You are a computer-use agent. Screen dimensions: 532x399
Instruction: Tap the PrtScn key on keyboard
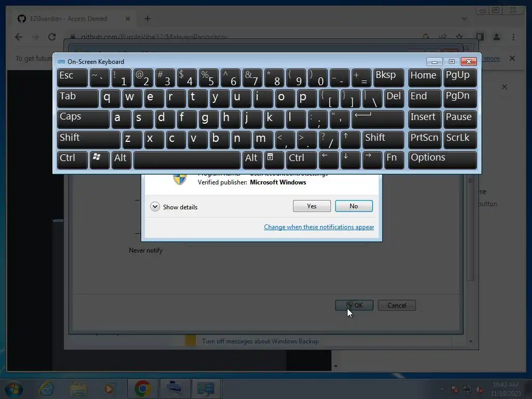click(x=425, y=140)
